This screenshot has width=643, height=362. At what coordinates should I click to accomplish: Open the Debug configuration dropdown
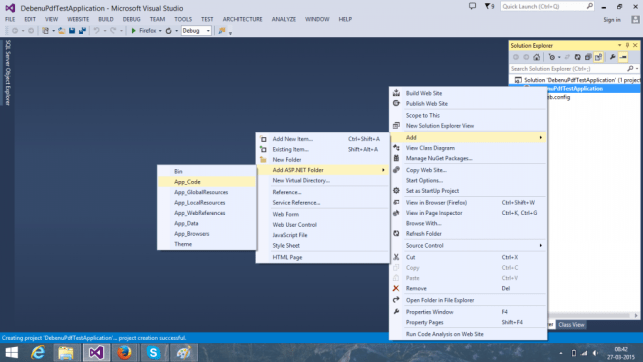(196, 31)
